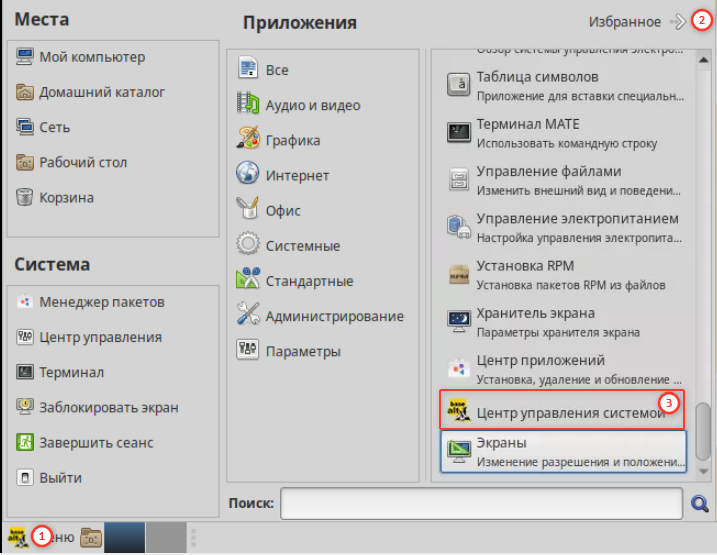Image resolution: width=717 pixels, height=555 pixels.
Task: Click the Установка RPM package icon
Action: coord(459,274)
